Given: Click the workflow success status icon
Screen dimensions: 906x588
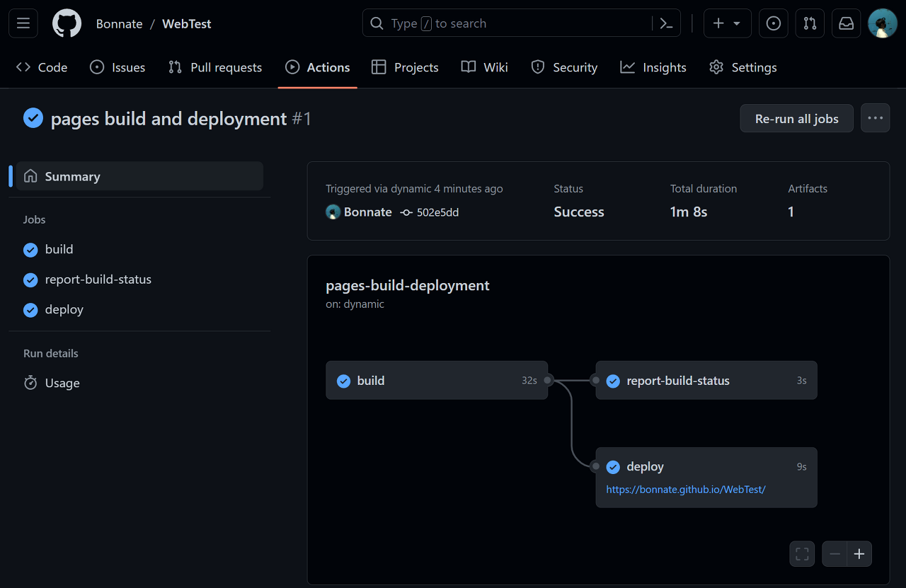Looking at the screenshot, I should point(33,118).
